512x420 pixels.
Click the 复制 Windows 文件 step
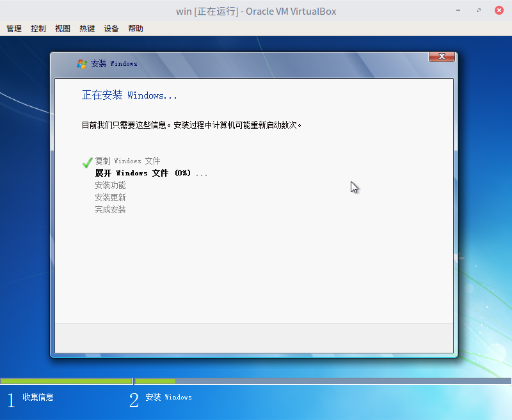tap(127, 161)
